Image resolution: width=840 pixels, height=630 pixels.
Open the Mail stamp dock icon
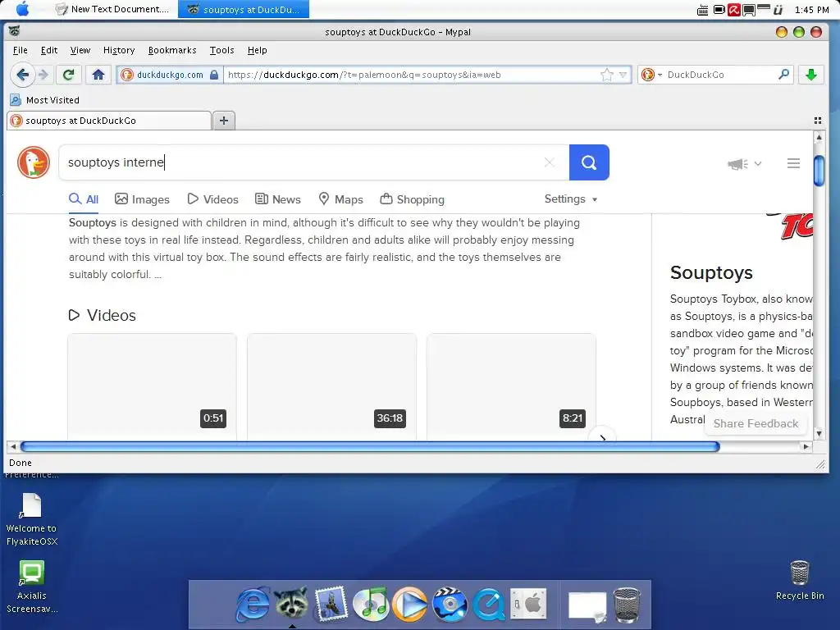tap(331, 604)
